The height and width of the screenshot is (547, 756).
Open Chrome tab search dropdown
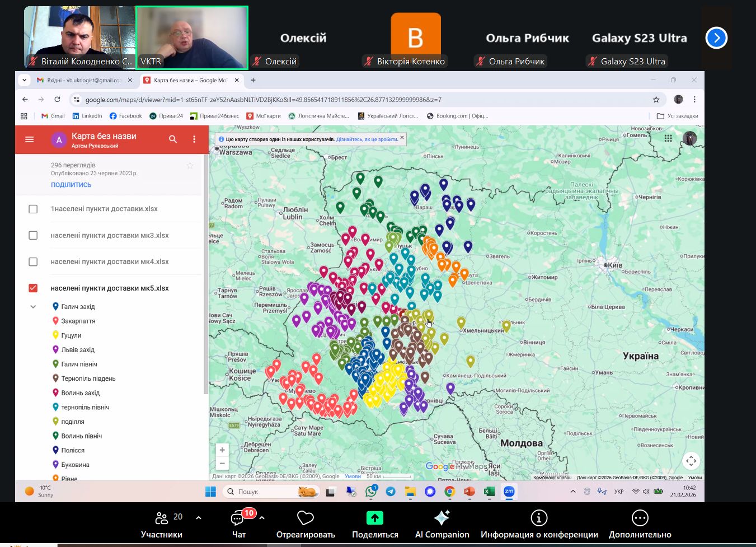[24, 80]
